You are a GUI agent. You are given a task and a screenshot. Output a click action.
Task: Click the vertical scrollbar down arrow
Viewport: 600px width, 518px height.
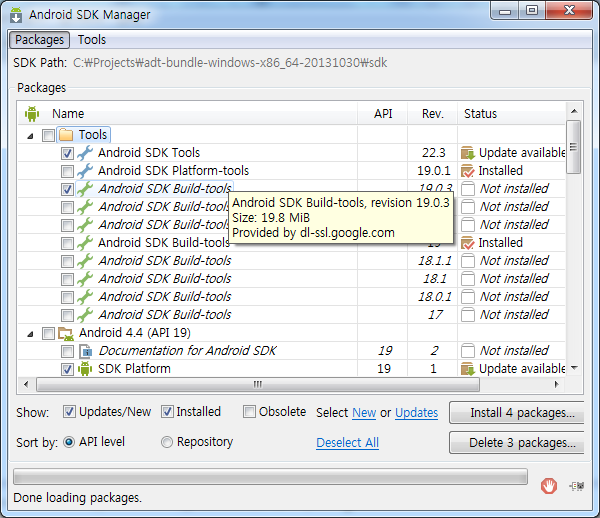574,368
